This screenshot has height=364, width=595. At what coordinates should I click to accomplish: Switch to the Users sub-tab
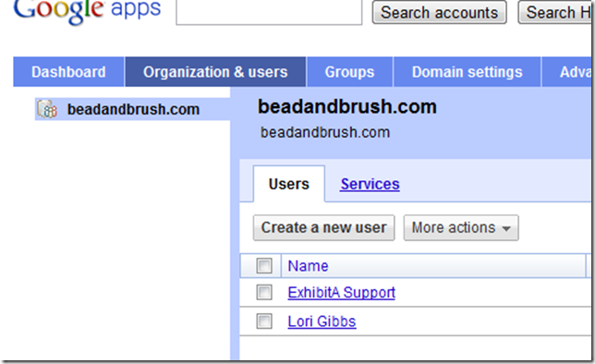pyautogui.click(x=289, y=184)
